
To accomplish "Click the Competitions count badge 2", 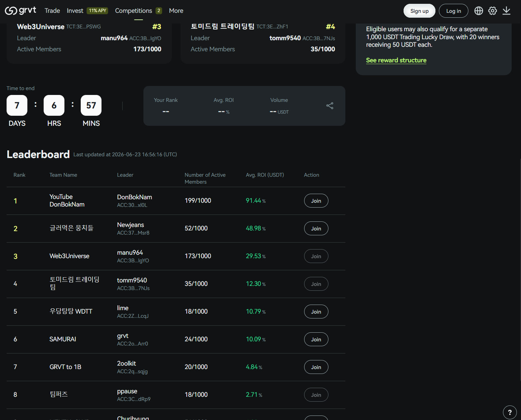I will click(159, 11).
